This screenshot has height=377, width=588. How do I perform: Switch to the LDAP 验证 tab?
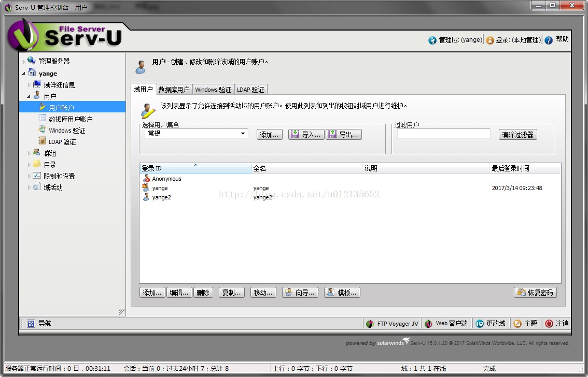click(x=250, y=90)
